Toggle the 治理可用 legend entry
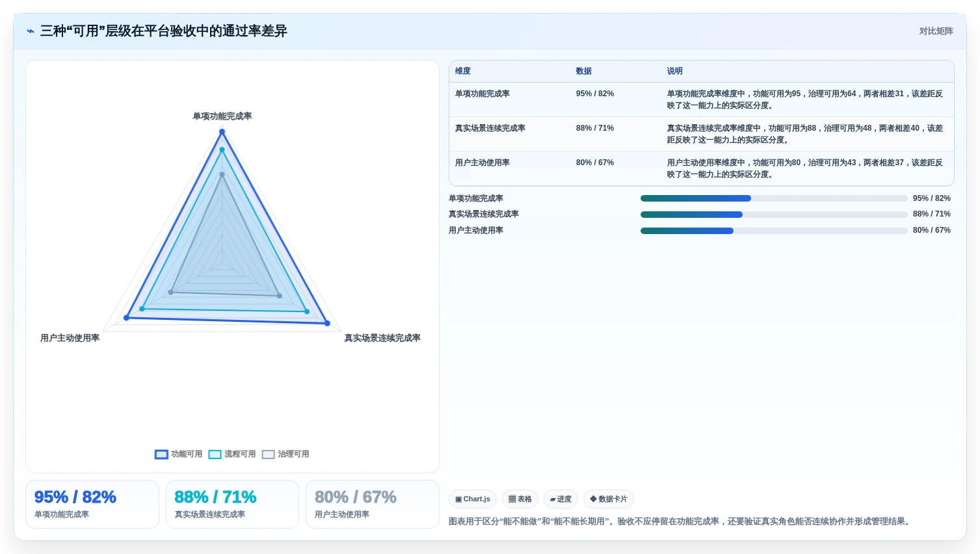980x554 pixels. 285,454
